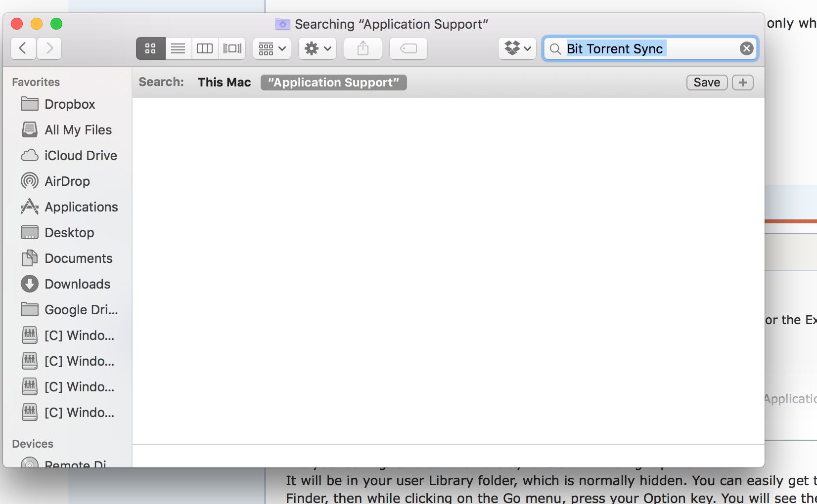Switch to column view
The height and width of the screenshot is (504, 817).
coord(205,48)
